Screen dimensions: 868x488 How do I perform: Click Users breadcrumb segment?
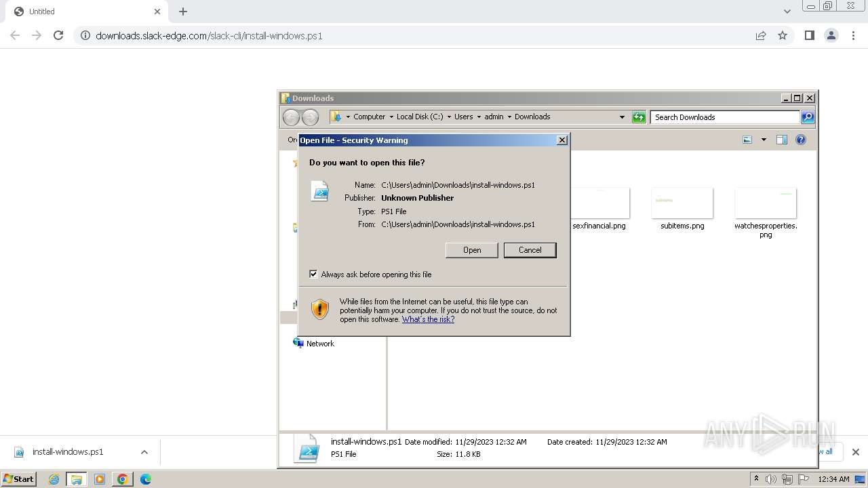[x=464, y=117]
